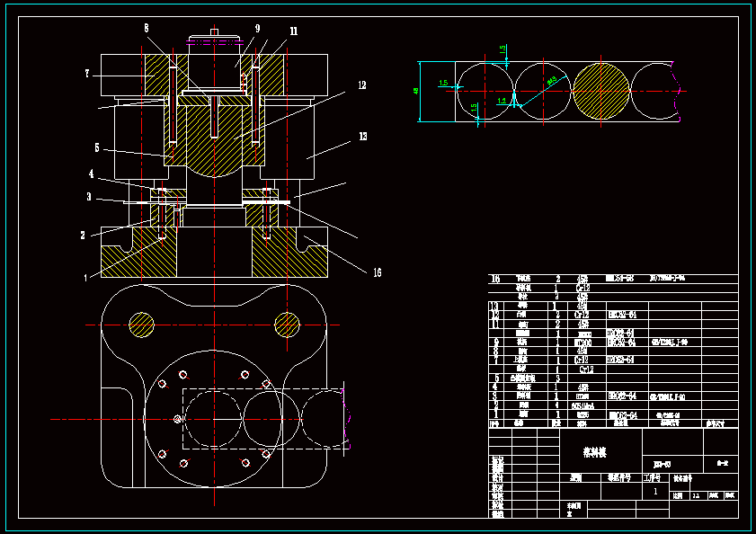
Task: Select part balloon number 7
Action: click(x=87, y=74)
